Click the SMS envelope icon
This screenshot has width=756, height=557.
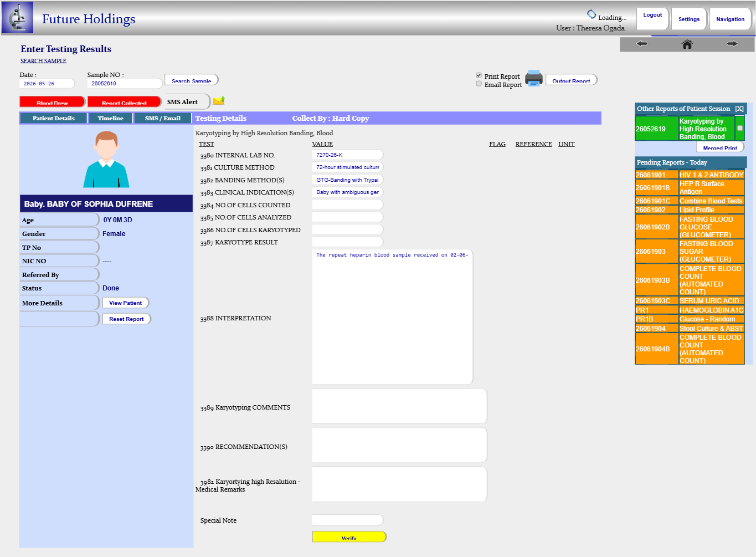pyautogui.click(x=219, y=100)
